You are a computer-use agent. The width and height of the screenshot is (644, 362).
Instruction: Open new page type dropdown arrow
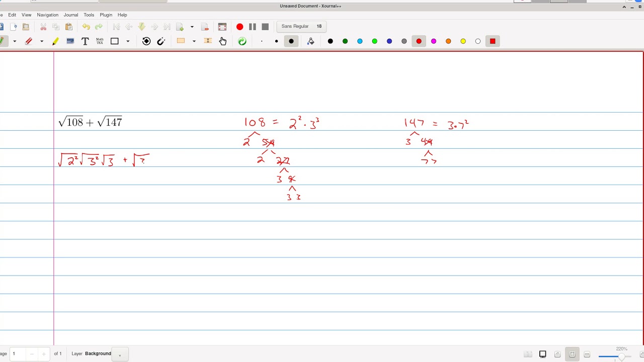(192, 27)
